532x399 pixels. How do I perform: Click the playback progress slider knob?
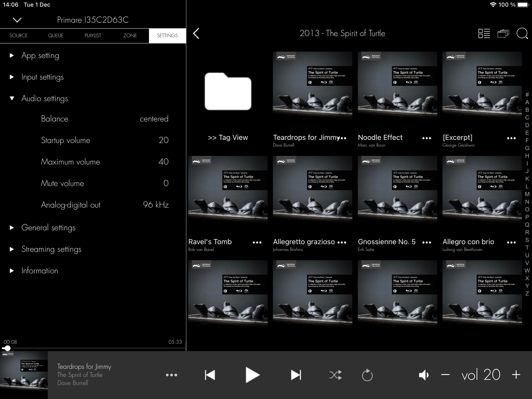coord(7,348)
